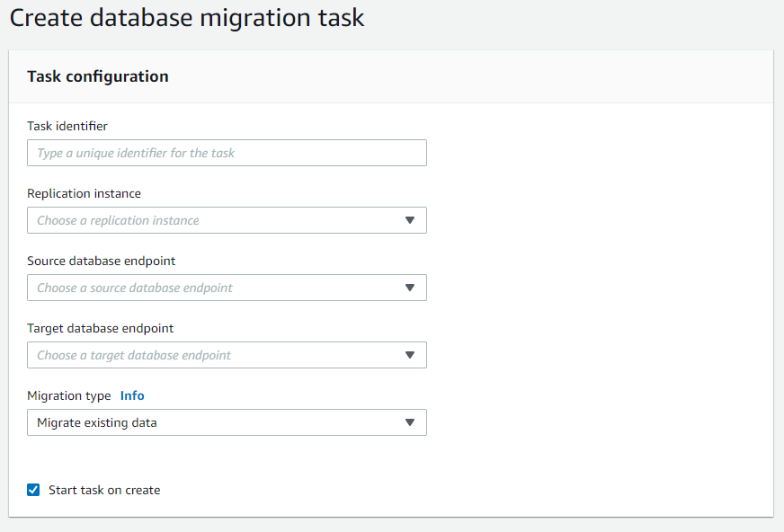The height and width of the screenshot is (532, 784).
Task: Click the 'Start task on create' label text
Action: pyautogui.click(x=104, y=490)
